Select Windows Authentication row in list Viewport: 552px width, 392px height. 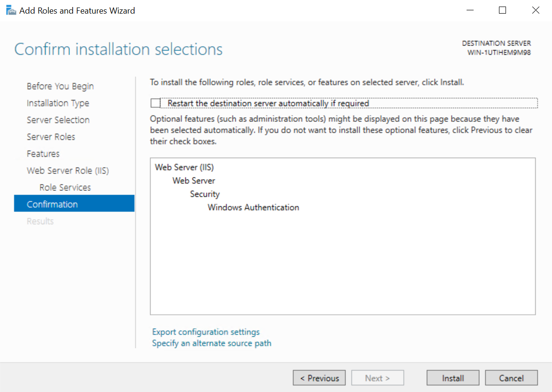tap(253, 207)
